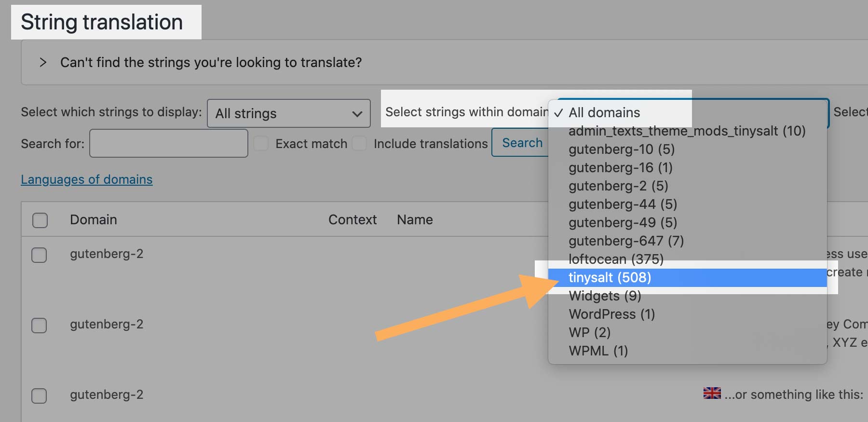
Task: Click the "Can't find the strings you're looking to translate?" text
Action: point(211,62)
